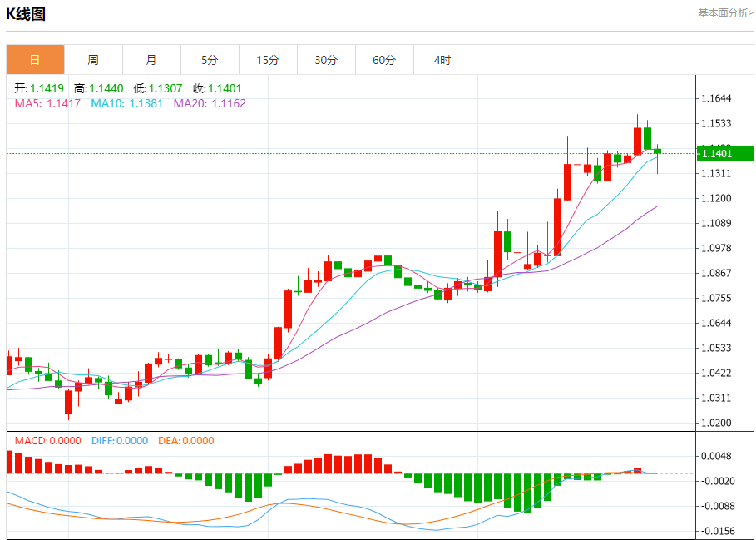Click the 1.0755 price axis label
The height and width of the screenshot is (540, 756).
[x=718, y=298]
